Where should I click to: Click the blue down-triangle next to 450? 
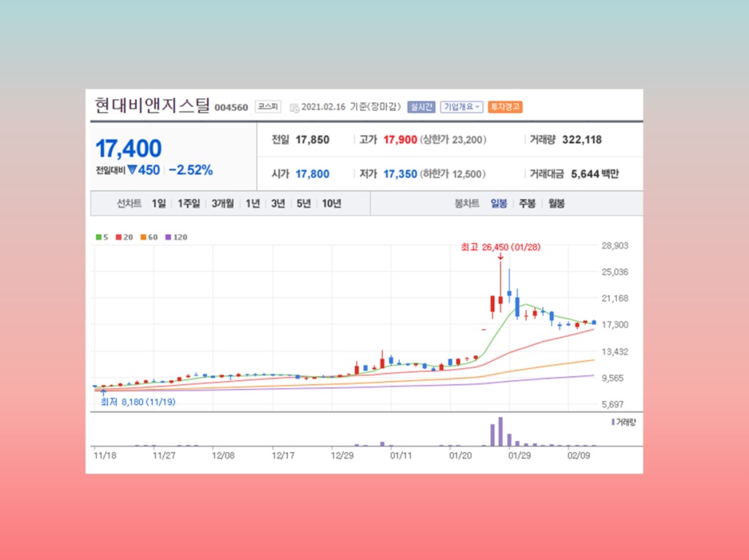coord(132,169)
